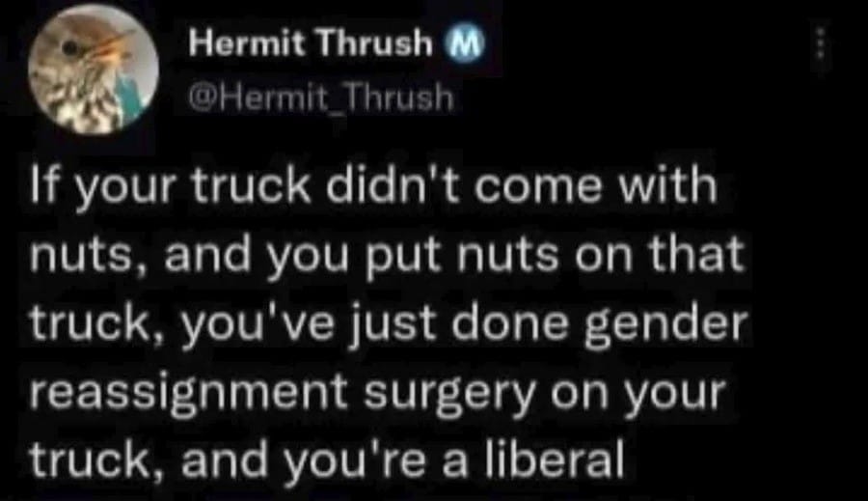Open Hermit Thrush's bird profile picture
Viewport: 868px width, 501px height.
click(x=94, y=70)
